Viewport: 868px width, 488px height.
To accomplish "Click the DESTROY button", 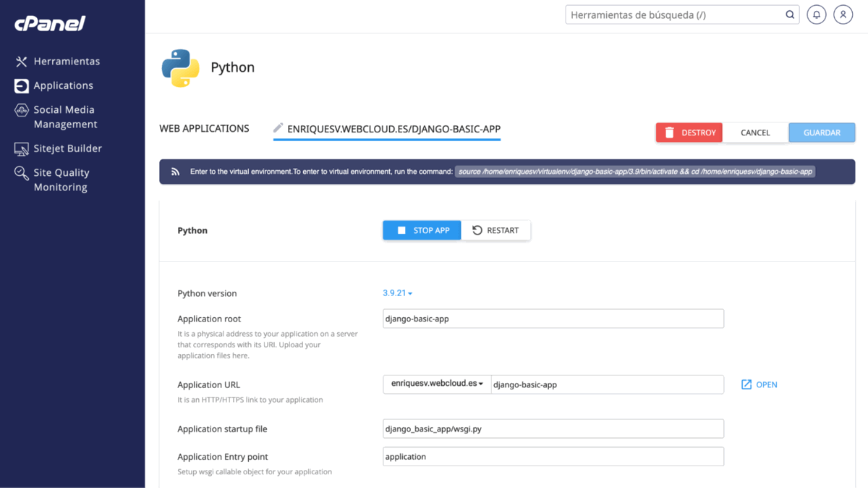I will tap(689, 132).
